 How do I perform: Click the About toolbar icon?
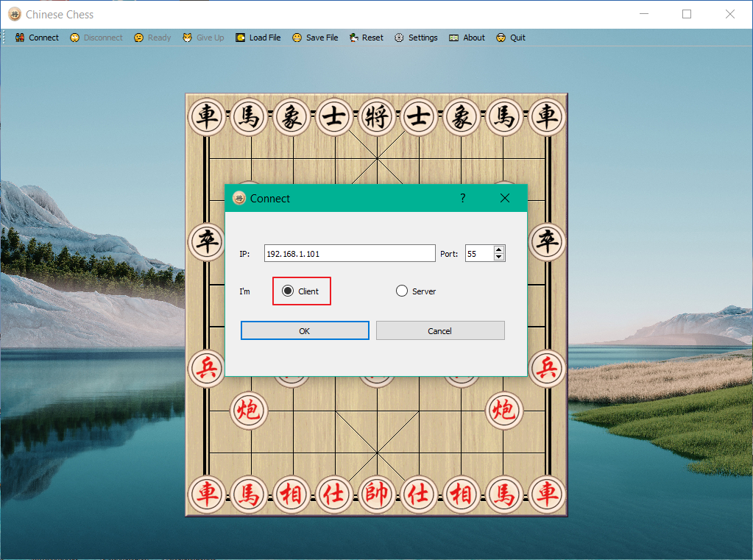pos(454,38)
